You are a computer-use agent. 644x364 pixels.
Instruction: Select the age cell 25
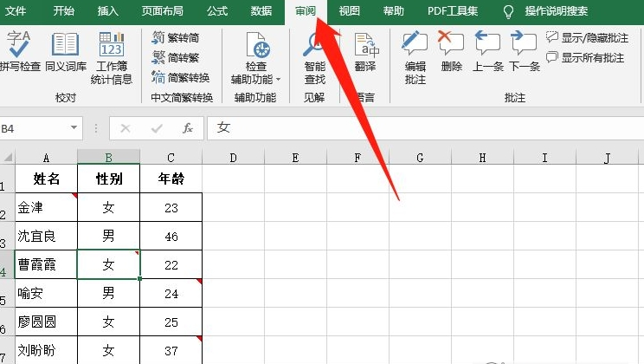pos(171,322)
